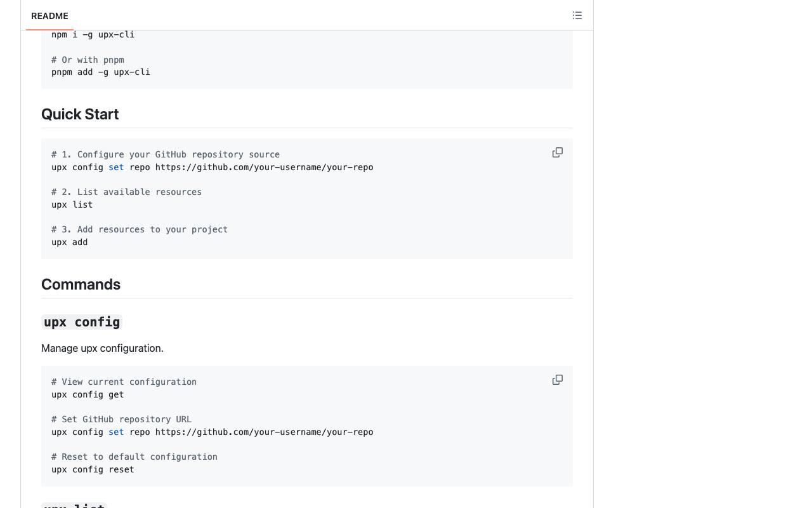Click '# Or with pnpm' comment
The width and height of the screenshot is (812, 508).
(x=88, y=60)
